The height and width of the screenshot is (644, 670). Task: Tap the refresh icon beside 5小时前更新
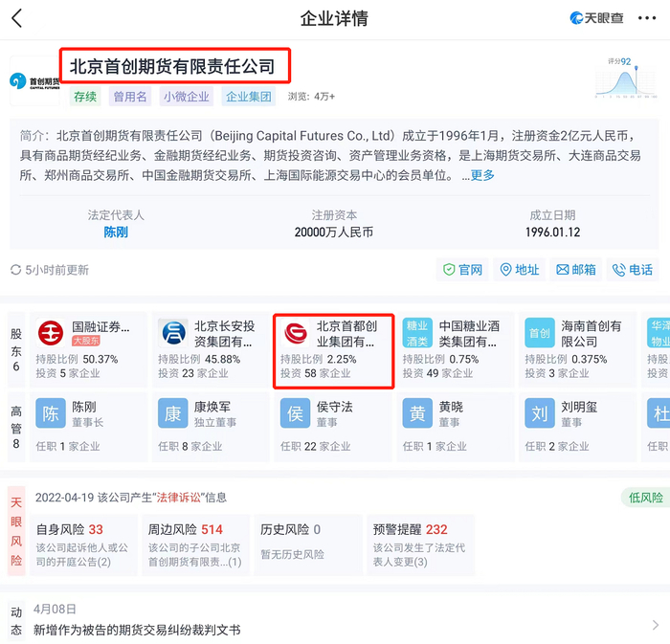click(x=16, y=270)
